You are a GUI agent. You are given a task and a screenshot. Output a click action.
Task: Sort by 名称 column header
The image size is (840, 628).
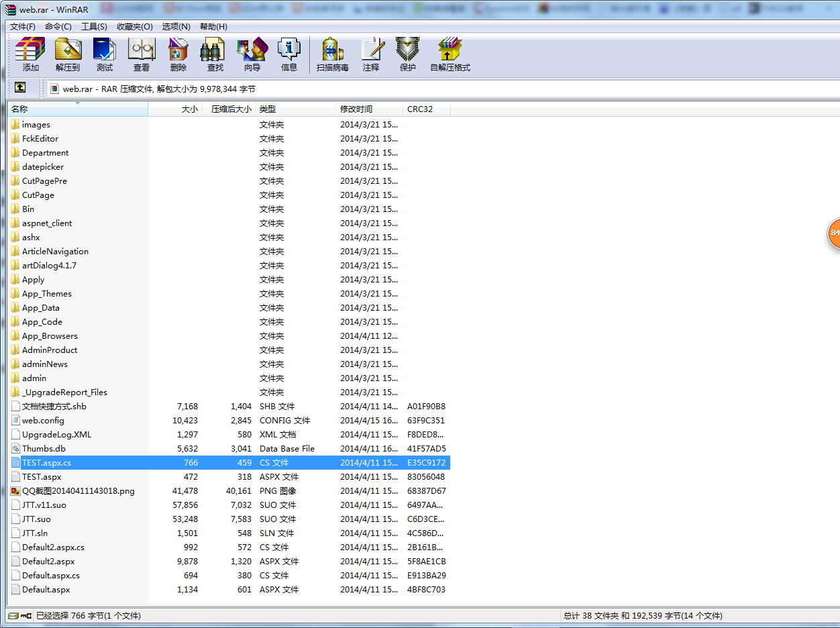click(x=77, y=109)
